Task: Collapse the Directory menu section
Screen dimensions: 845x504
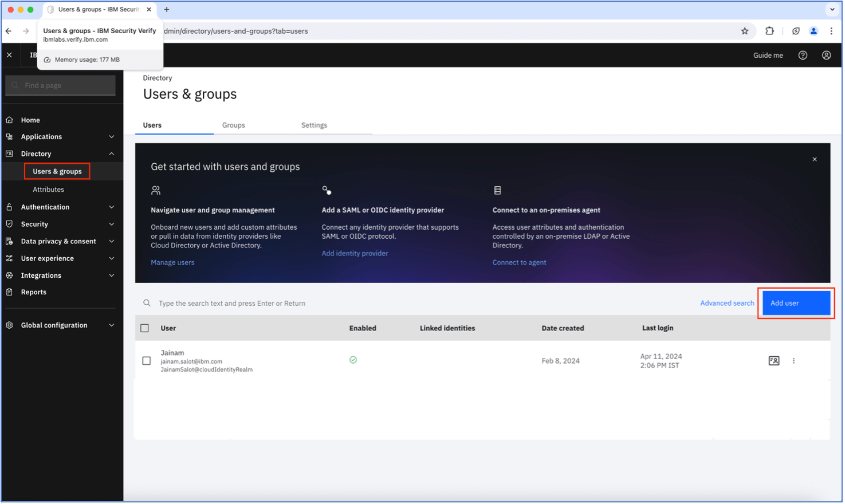Action: click(111, 154)
